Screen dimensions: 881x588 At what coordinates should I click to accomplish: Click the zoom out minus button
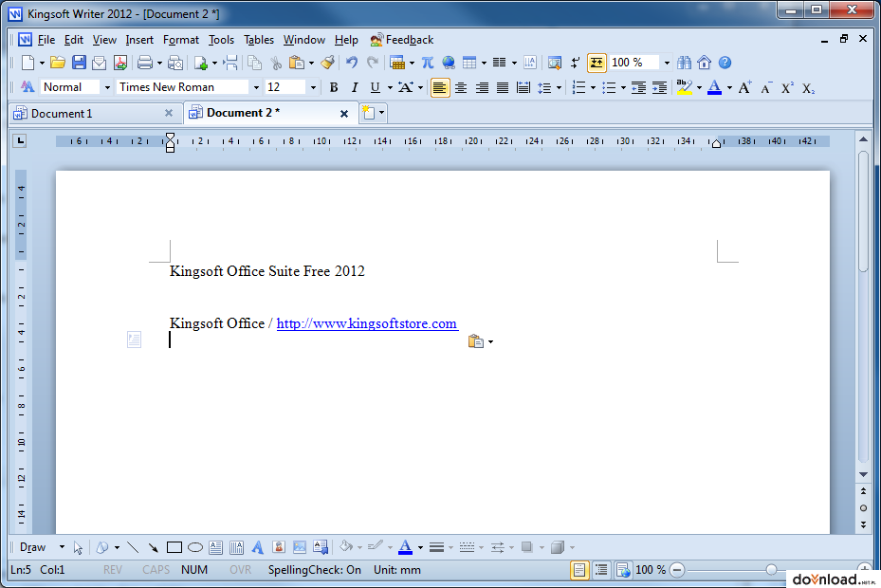pos(678,570)
